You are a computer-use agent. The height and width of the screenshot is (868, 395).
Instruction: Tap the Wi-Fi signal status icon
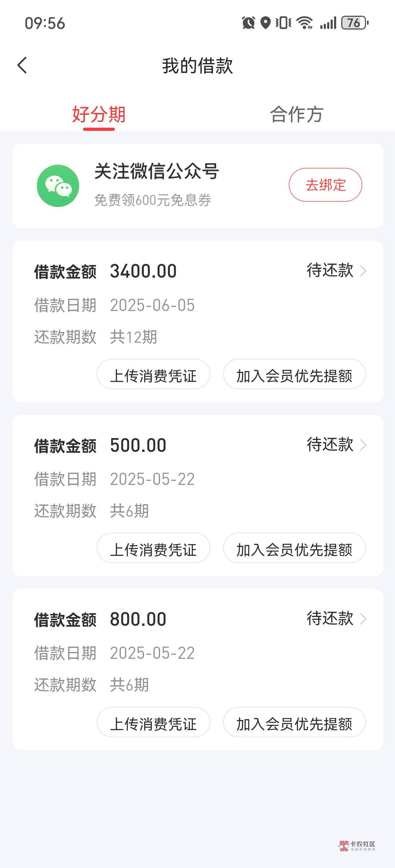pyautogui.click(x=304, y=23)
